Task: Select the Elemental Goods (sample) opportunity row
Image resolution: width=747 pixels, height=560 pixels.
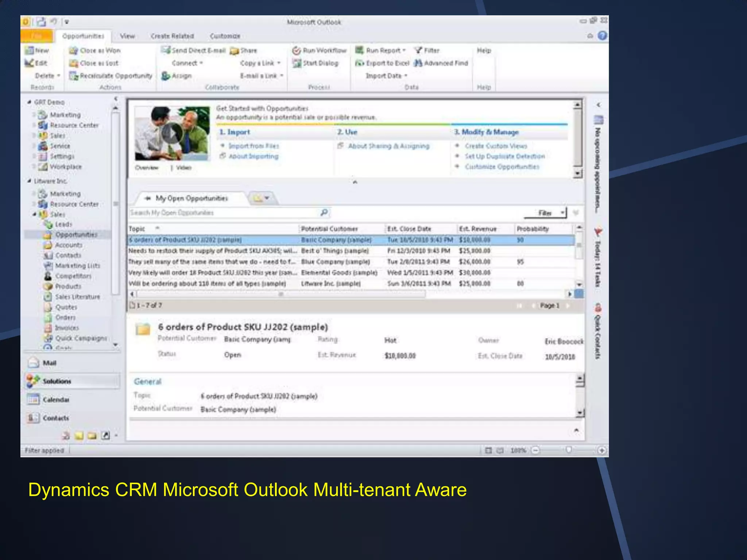Action: pos(351,273)
